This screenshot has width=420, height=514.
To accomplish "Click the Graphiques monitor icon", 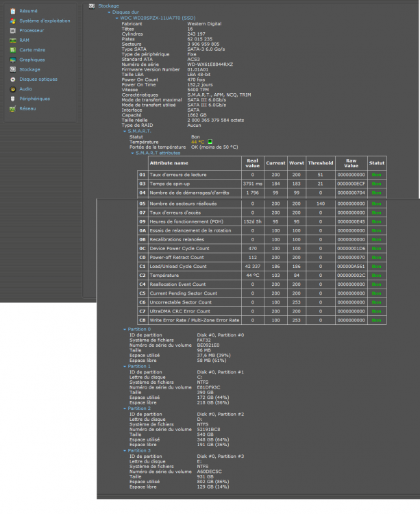I will click(x=13, y=60).
